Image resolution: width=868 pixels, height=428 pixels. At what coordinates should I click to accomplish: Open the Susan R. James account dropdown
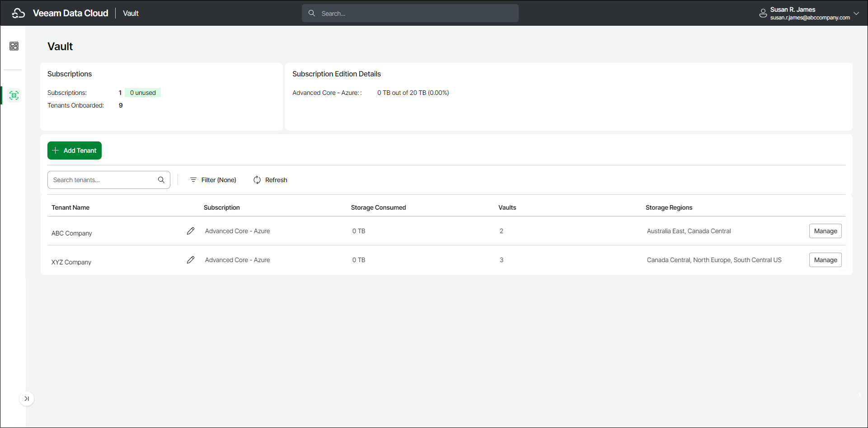pyautogui.click(x=856, y=13)
